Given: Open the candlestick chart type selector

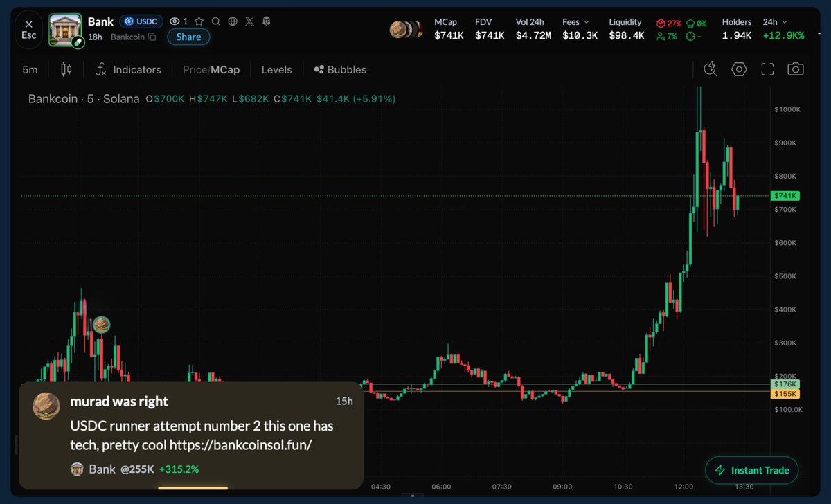Looking at the screenshot, I should tap(66, 69).
